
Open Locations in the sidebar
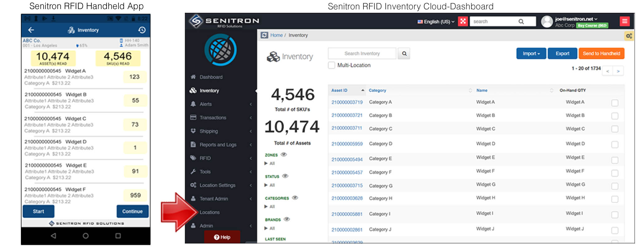(209, 212)
